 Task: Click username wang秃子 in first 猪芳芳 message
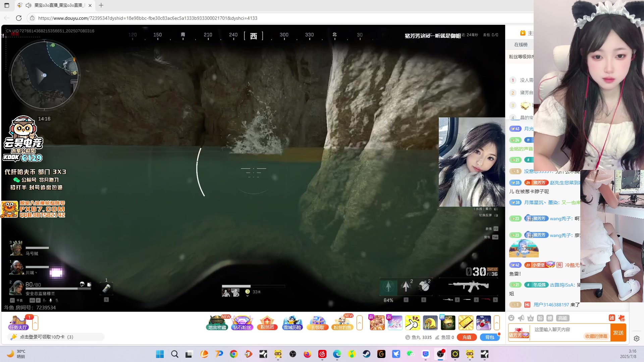(x=560, y=219)
